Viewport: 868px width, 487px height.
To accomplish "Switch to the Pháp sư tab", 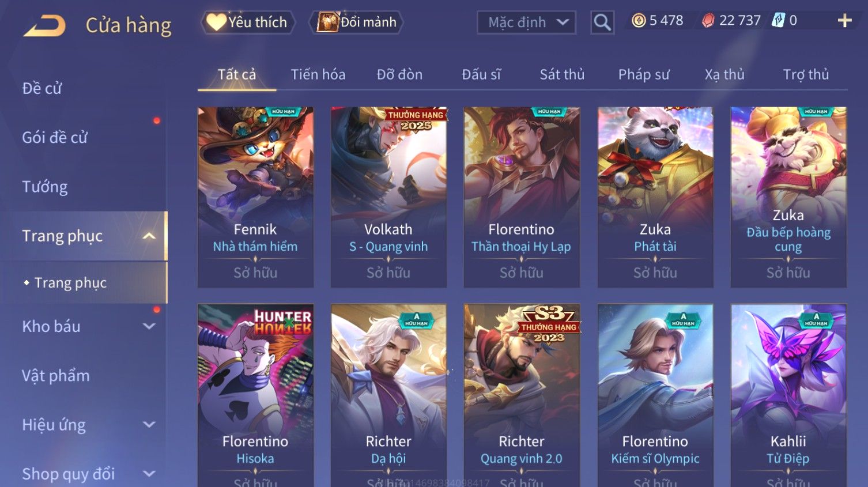I will 644,74.
